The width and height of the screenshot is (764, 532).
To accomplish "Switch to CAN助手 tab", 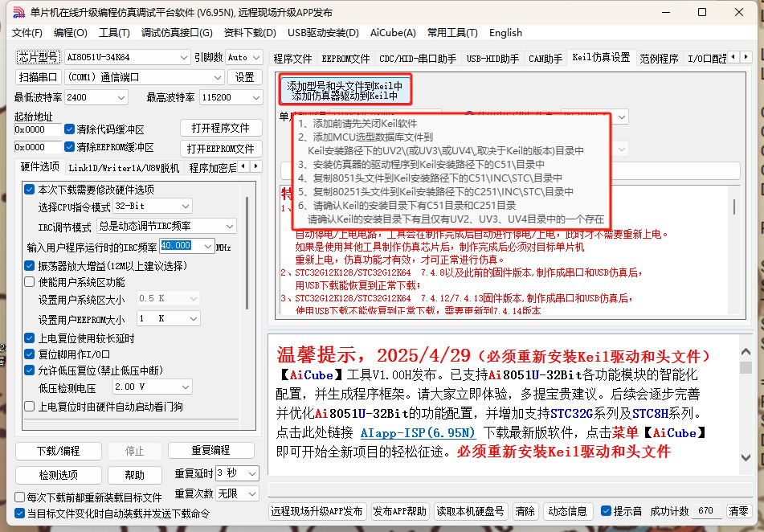I will pos(545,59).
